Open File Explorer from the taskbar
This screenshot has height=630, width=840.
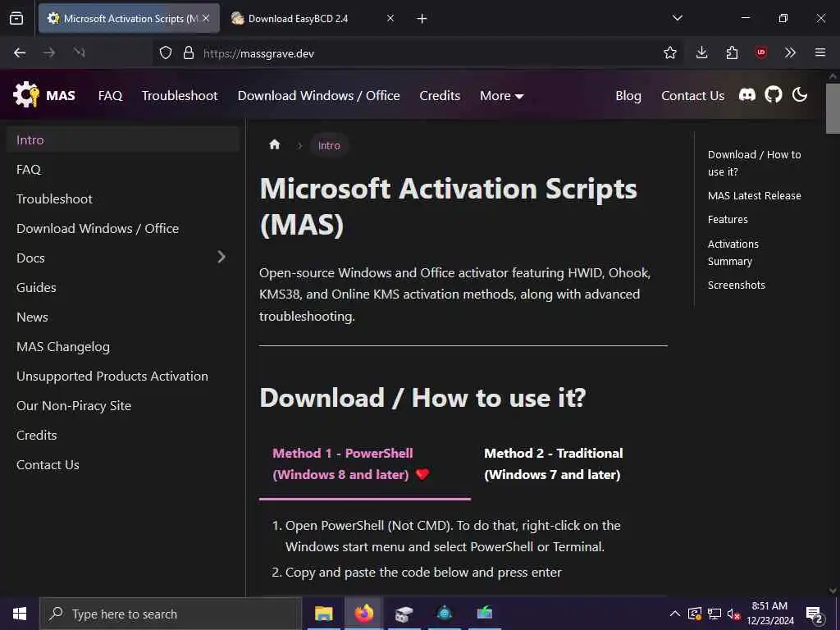coord(323,614)
